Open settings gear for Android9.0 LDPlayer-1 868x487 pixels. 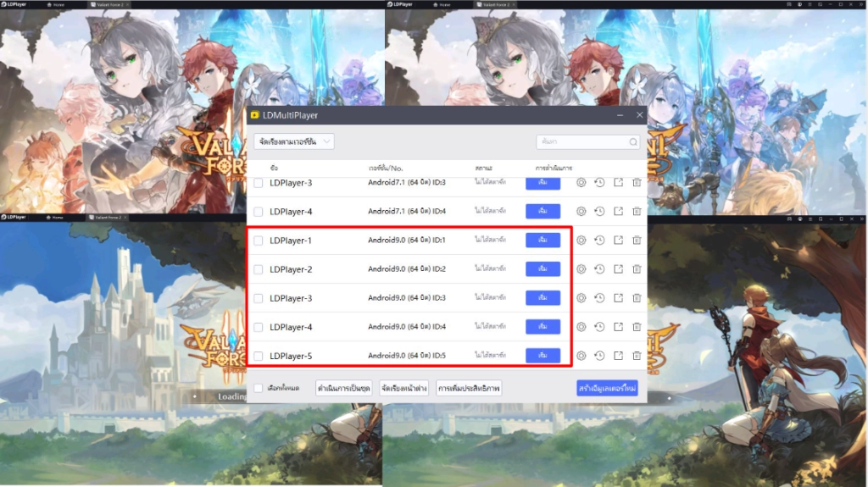(x=581, y=241)
